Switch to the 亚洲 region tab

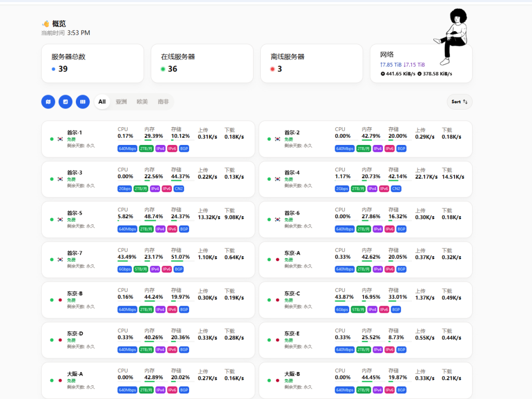point(121,102)
